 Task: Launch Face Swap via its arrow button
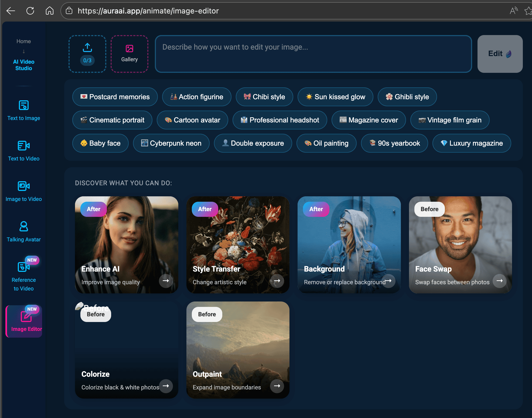point(499,281)
